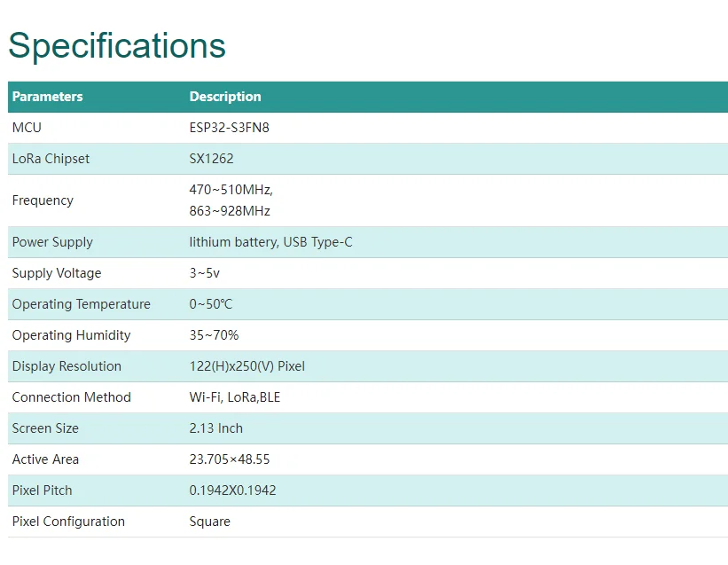Click the Connection Method label

pos(72,397)
